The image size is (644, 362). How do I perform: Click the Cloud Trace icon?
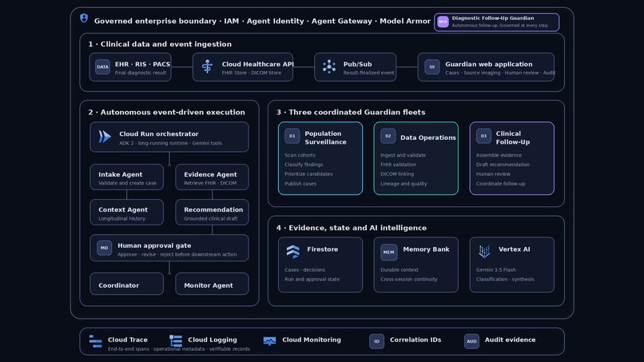[95, 341]
